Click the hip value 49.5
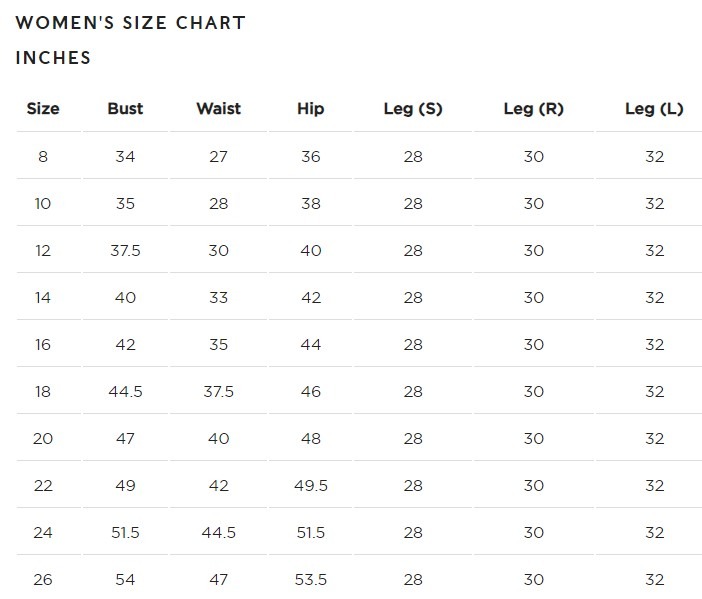Screen dimensions: 702x599 click(311, 486)
